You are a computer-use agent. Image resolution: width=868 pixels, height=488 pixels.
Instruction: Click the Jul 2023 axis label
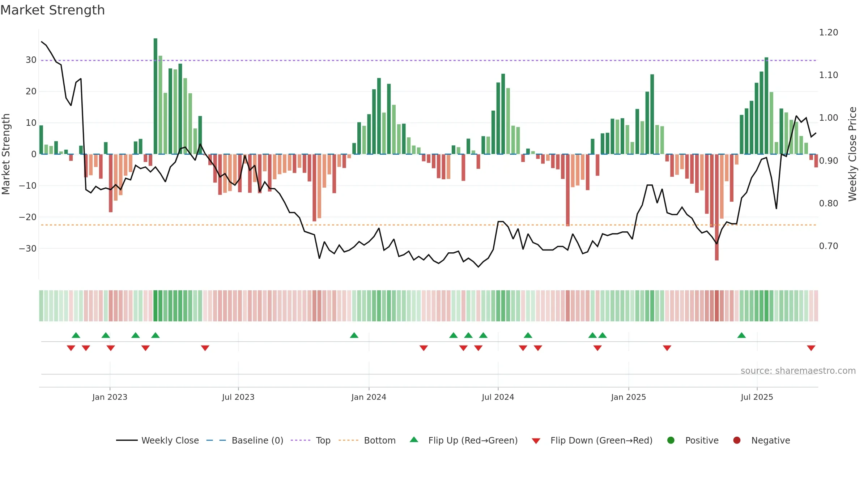click(x=238, y=397)
